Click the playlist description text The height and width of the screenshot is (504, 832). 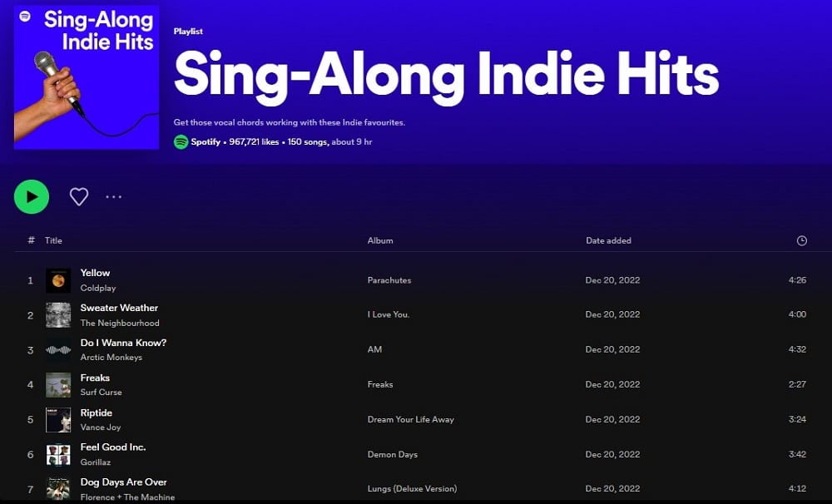click(290, 122)
